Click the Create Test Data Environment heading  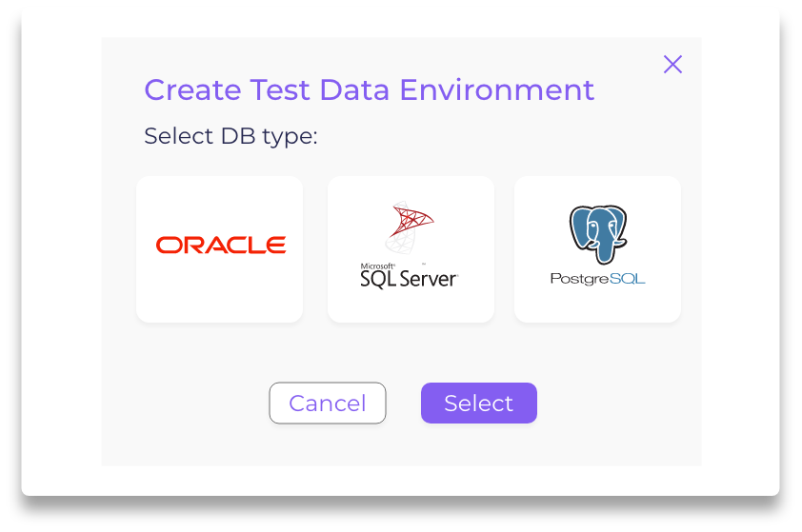pyautogui.click(x=369, y=90)
